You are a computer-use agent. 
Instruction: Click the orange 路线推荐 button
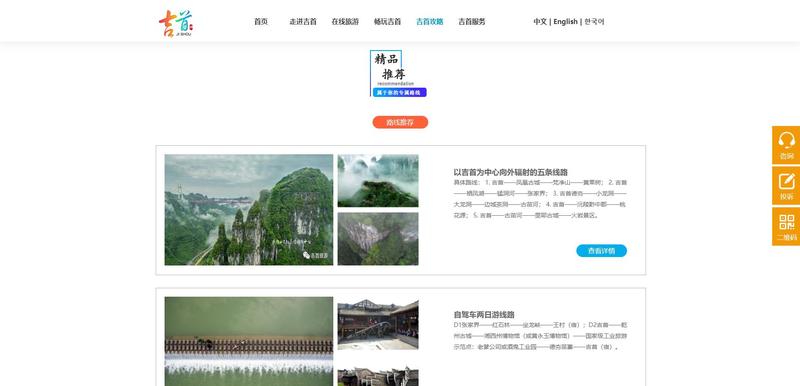coord(400,122)
